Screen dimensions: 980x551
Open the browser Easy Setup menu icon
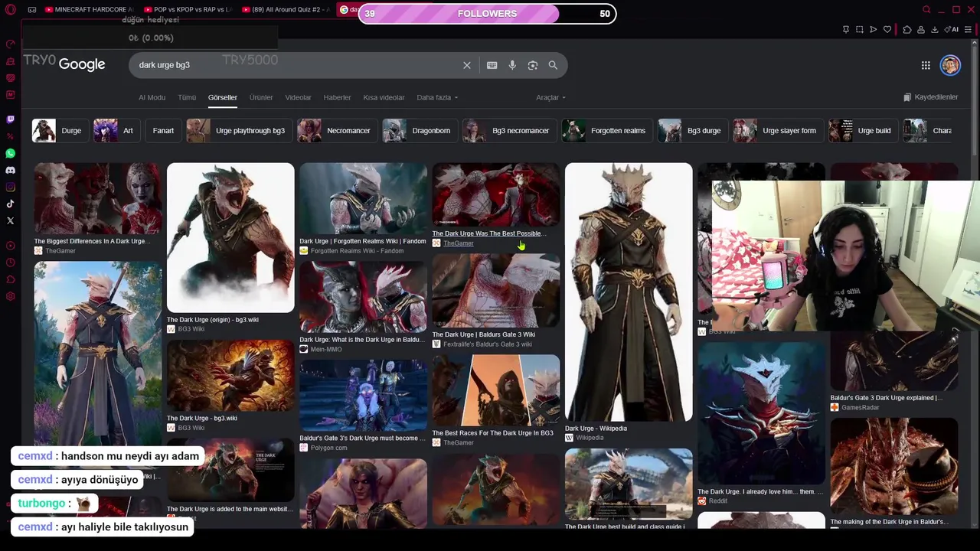[968, 29]
